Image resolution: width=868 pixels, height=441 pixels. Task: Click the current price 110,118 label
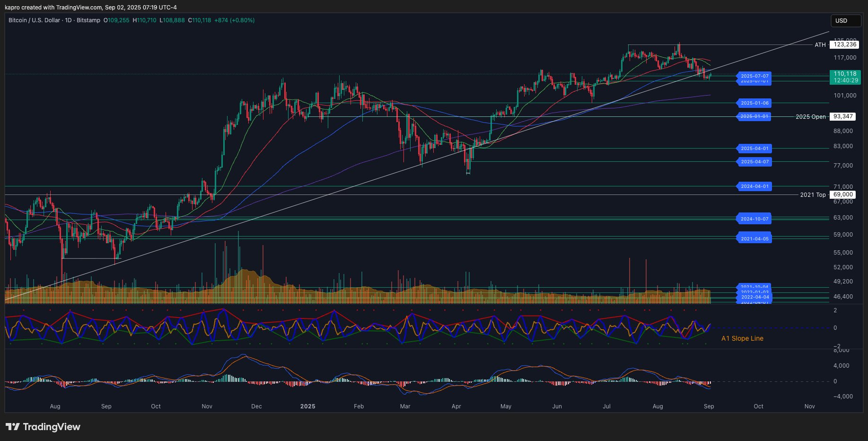[x=845, y=74]
